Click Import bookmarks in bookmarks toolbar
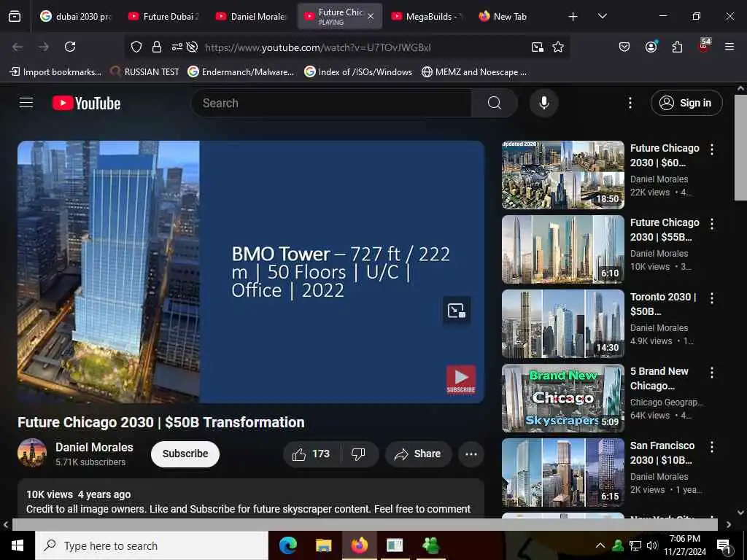This screenshot has height=560, width=747. 55,72
